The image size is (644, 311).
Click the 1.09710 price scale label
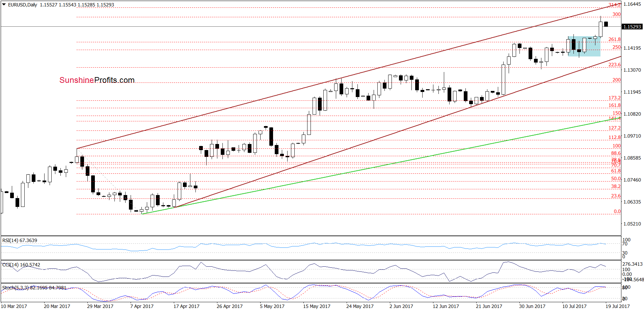[x=632, y=136]
